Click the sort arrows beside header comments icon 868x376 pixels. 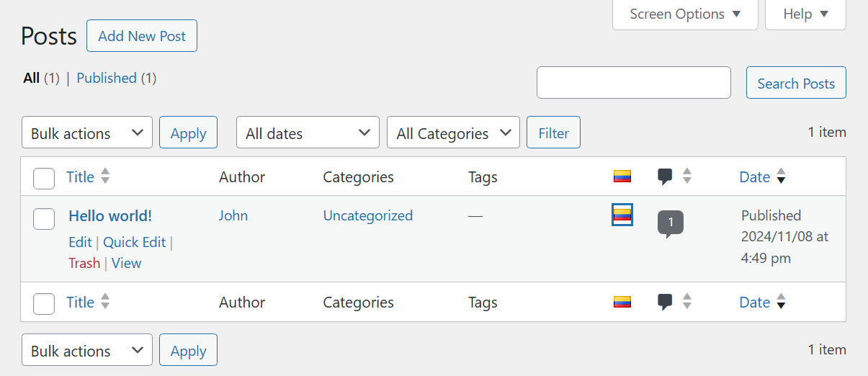[x=687, y=176]
